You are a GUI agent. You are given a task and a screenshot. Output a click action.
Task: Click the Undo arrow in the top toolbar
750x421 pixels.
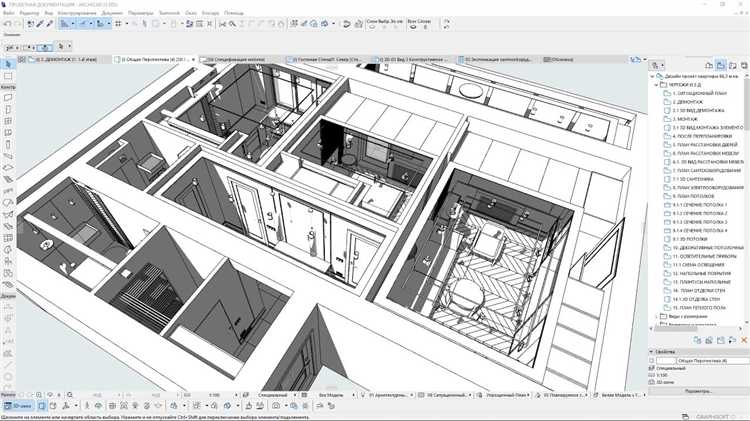pos(7,23)
